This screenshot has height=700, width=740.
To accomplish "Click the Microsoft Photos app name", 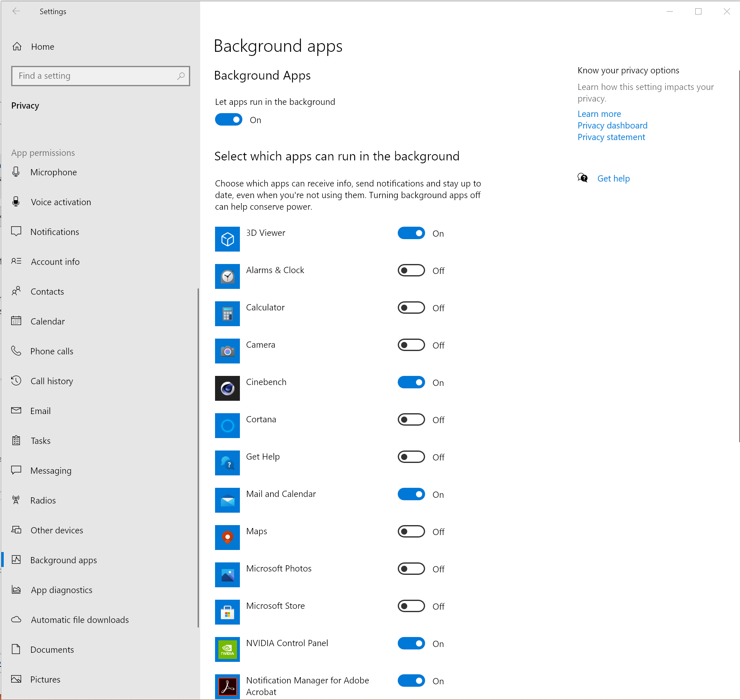I will pyautogui.click(x=279, y=569).
